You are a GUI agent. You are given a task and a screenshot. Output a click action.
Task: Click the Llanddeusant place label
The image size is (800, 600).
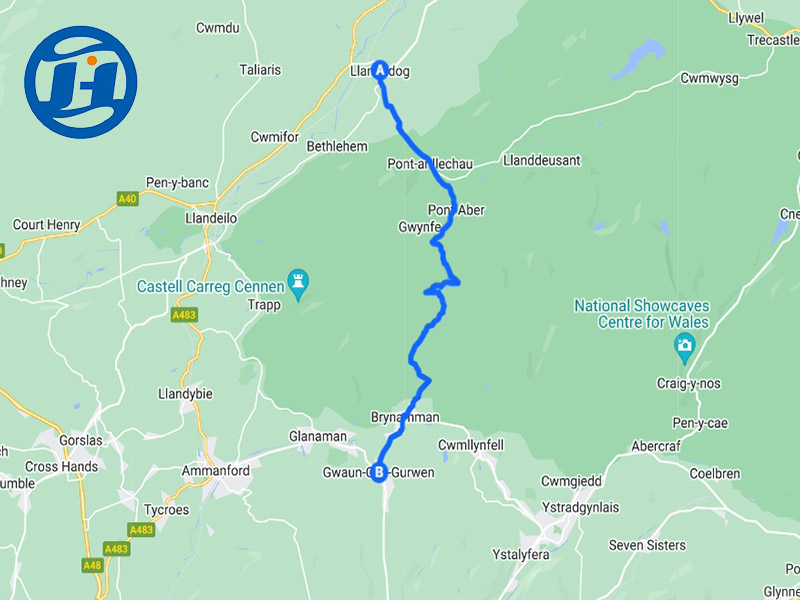click(542, 161)
